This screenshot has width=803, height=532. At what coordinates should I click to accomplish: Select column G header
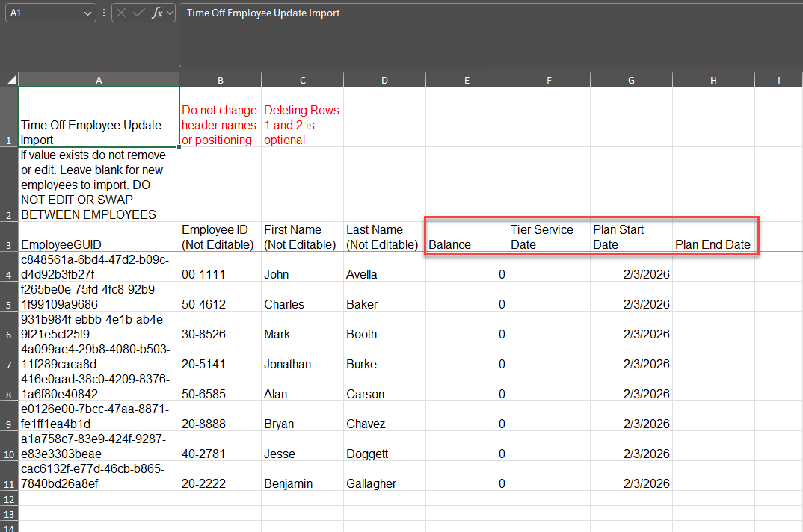coord(632,81)
